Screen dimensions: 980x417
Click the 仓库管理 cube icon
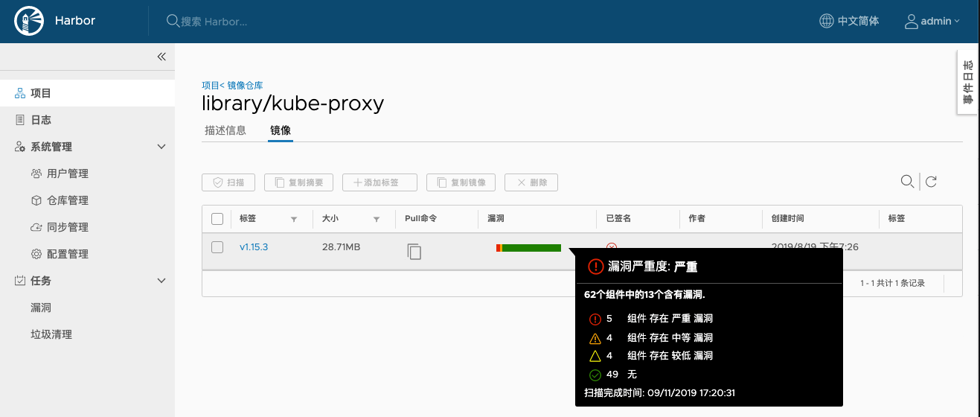(x=36, y=200)
